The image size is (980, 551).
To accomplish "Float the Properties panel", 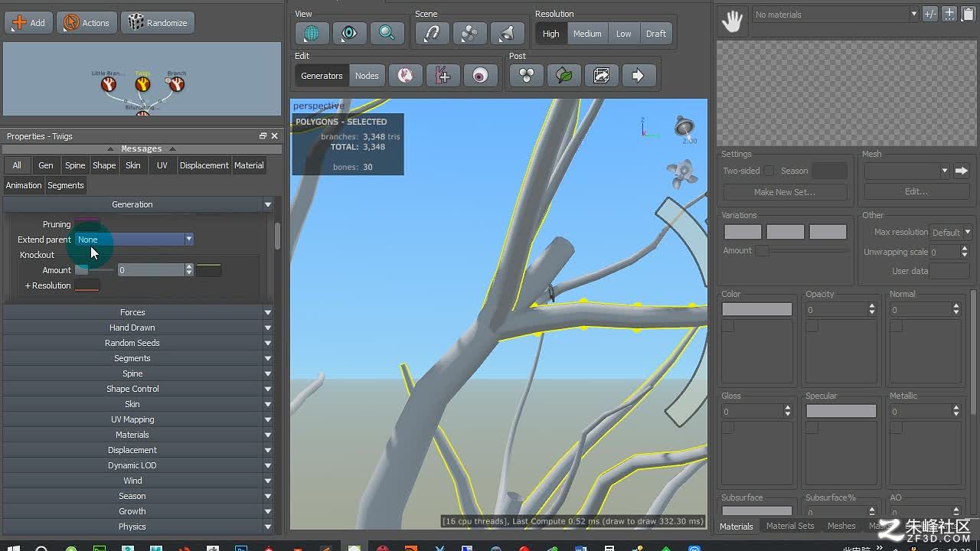I will [x=263, y=136].
